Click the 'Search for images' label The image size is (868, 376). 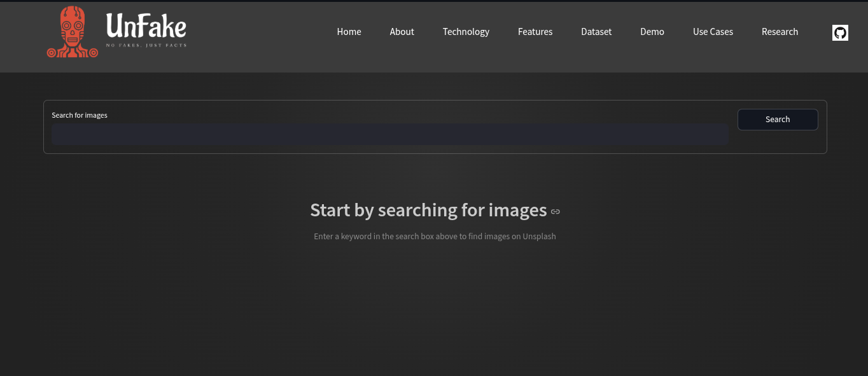(79, 115)
